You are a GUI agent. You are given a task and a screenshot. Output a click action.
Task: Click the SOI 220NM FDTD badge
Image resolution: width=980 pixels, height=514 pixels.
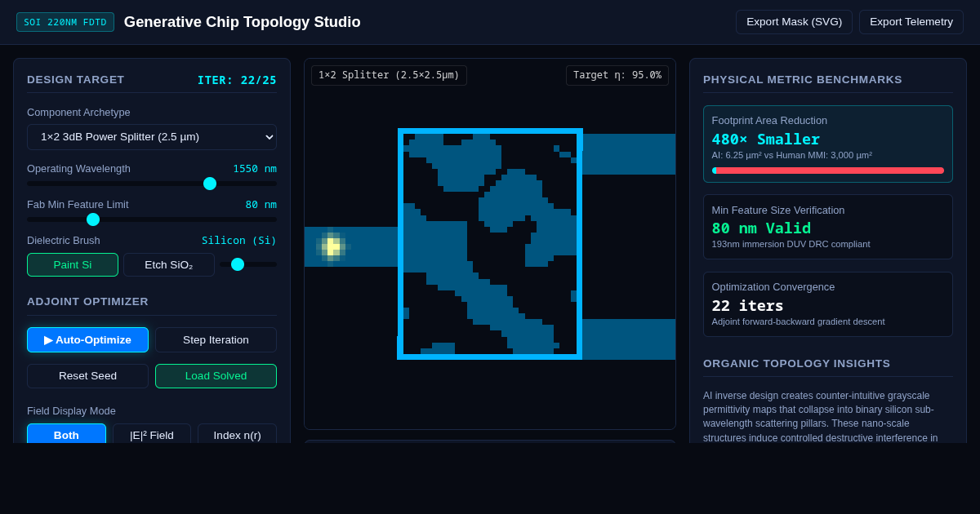65,22
